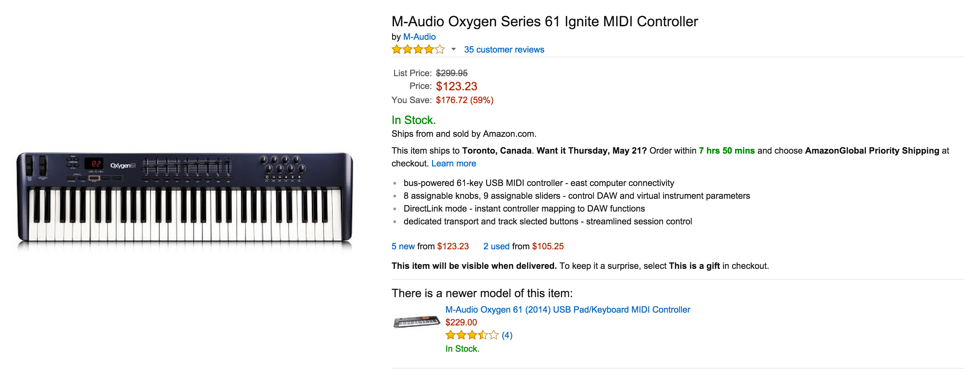Click the newer model's star rating icons
Screen dimensions: 980x378
[471, 335]
